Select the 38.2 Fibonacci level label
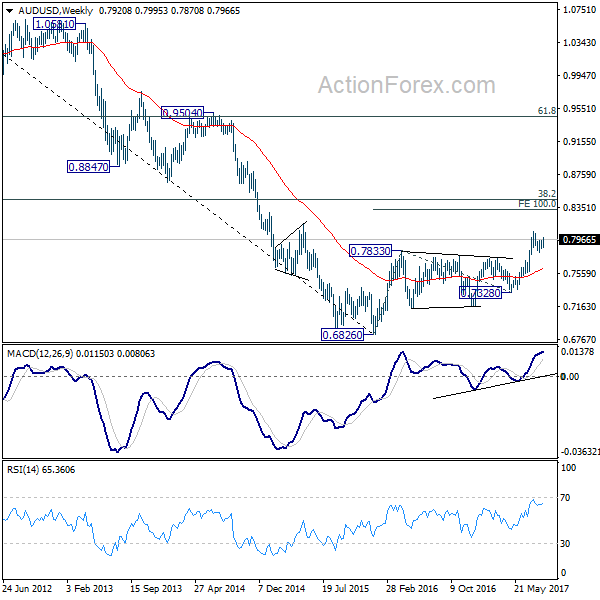 pos(547,194)
